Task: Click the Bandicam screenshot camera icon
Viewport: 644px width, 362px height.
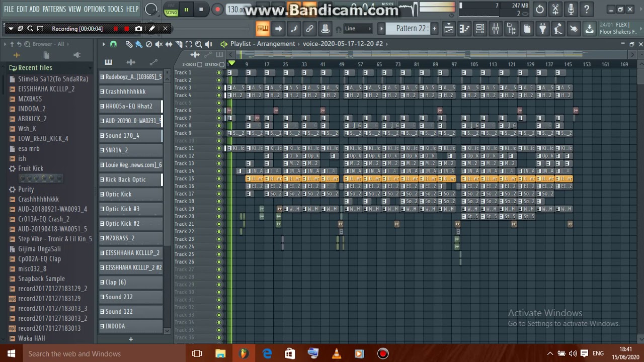Action: pos(139,29)
